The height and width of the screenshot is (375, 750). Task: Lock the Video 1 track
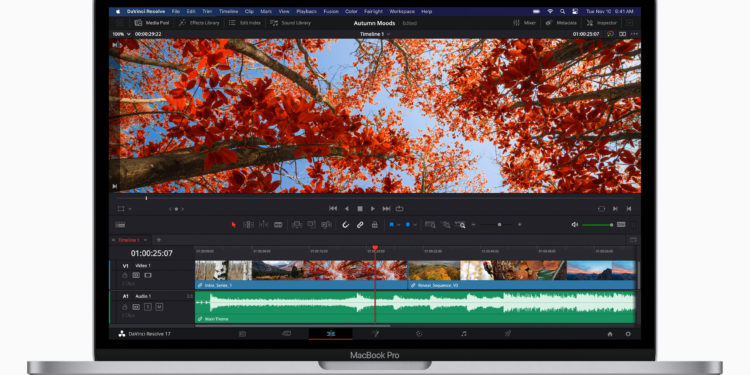125,276
